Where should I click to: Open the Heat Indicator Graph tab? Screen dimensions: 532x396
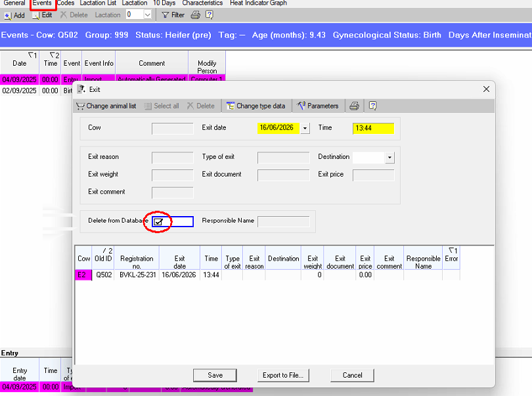(x=259, y=3)
